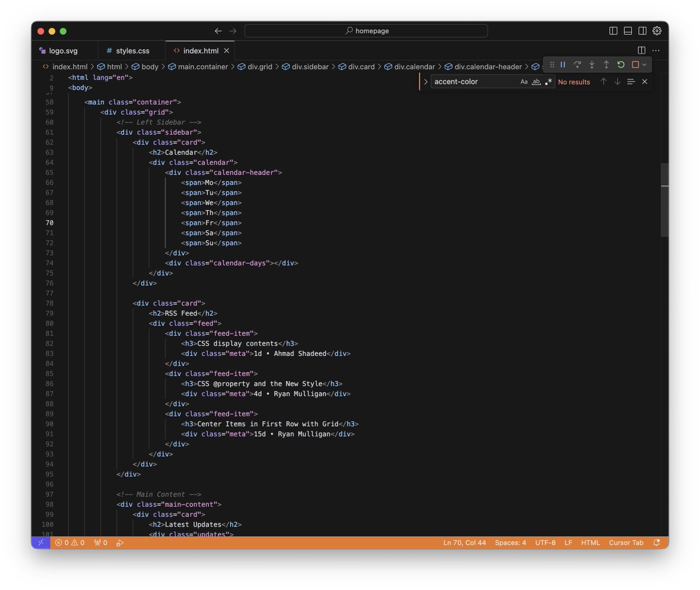Pause the debugger from the debug toolbar

[563, 65]
